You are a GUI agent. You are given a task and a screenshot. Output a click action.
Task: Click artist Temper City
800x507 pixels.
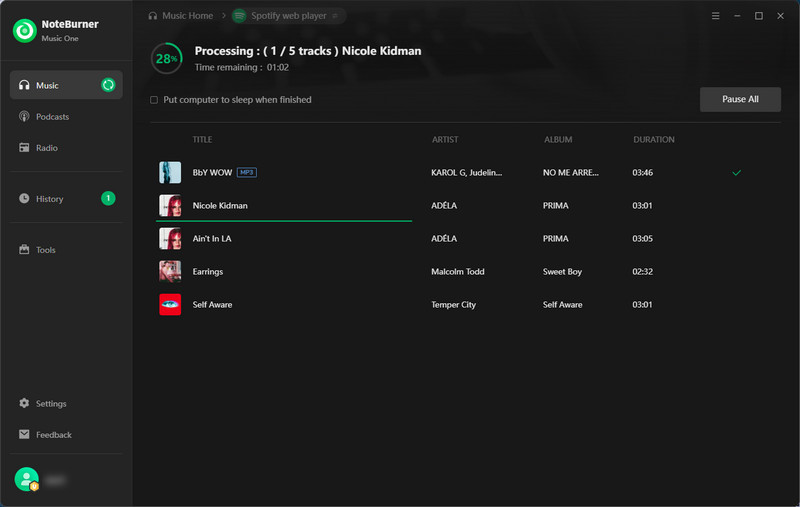coord(453,305)
